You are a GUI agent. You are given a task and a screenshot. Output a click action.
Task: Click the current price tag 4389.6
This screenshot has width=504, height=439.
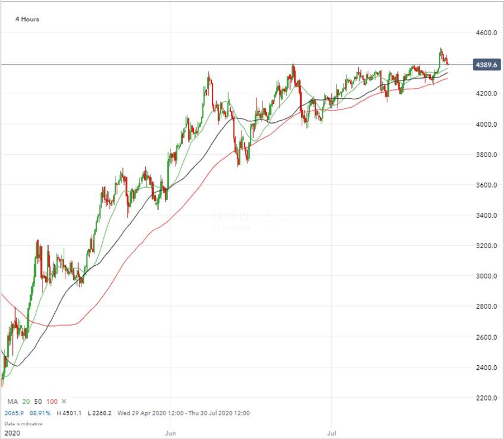(x=487, y=65)
